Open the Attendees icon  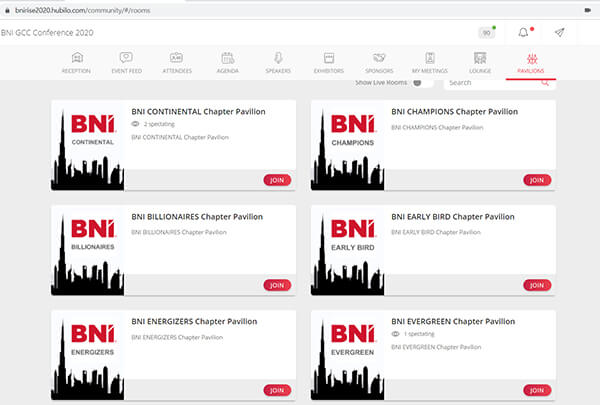pyautogui.click(x=176, y=58)
